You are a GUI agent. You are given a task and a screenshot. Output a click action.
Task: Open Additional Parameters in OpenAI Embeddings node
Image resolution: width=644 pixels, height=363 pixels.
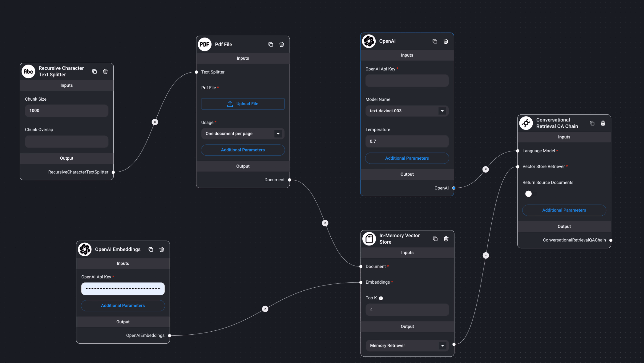point(123,306)
